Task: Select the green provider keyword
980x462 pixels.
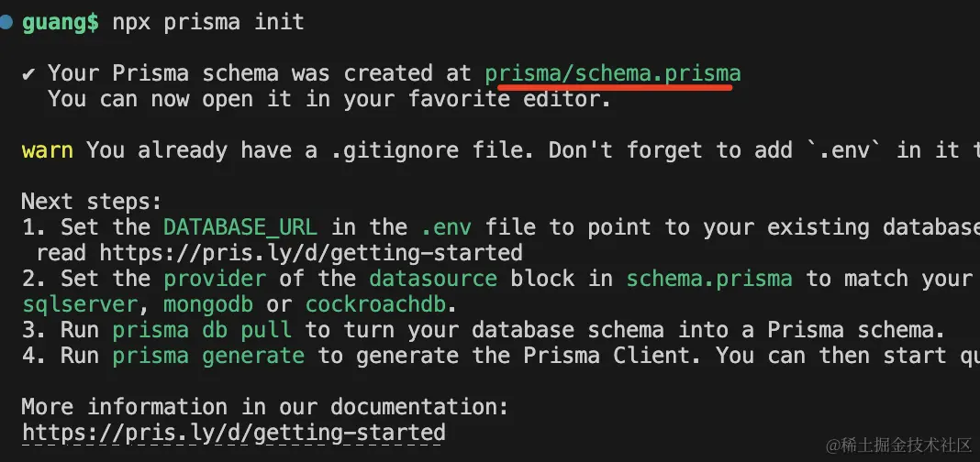Action: pos(215,279)
